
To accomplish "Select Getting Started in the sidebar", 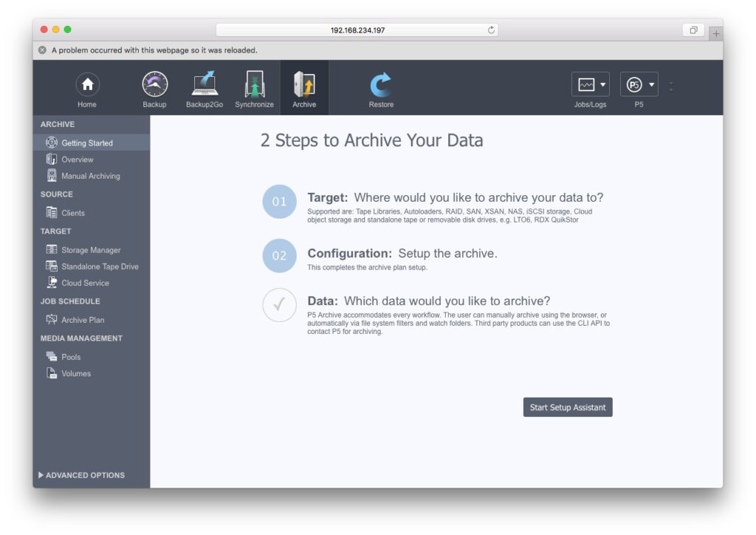I will point(86,143).
